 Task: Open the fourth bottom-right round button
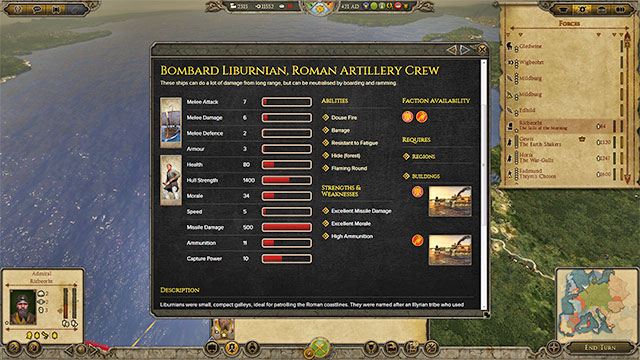[431, 348]
